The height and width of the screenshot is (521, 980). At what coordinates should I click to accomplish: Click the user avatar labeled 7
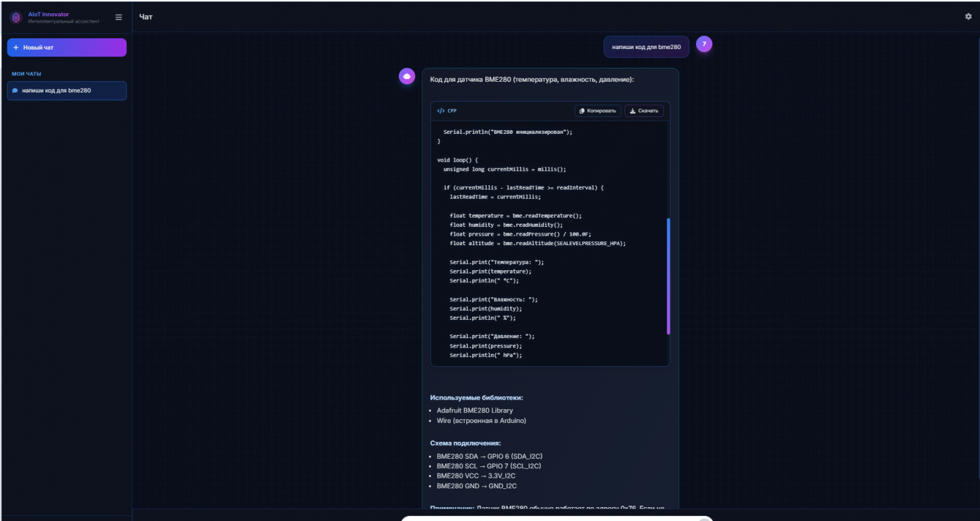[704, 44]
